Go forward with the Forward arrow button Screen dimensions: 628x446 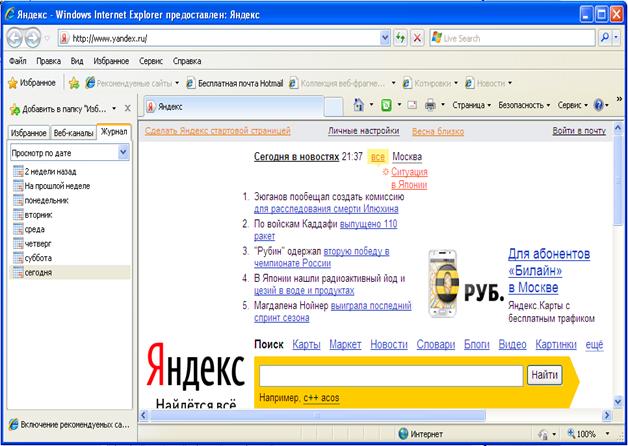[32, 38]
